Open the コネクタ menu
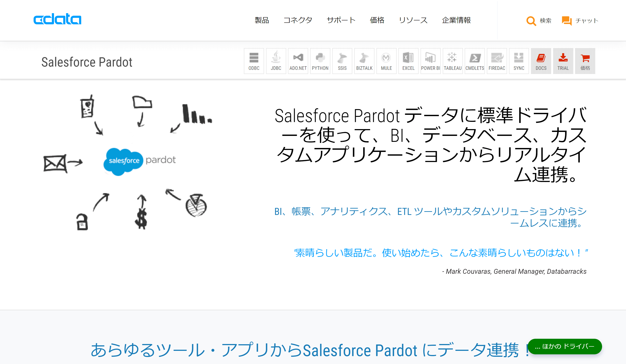The image size is (626, 364). [298, 21]
